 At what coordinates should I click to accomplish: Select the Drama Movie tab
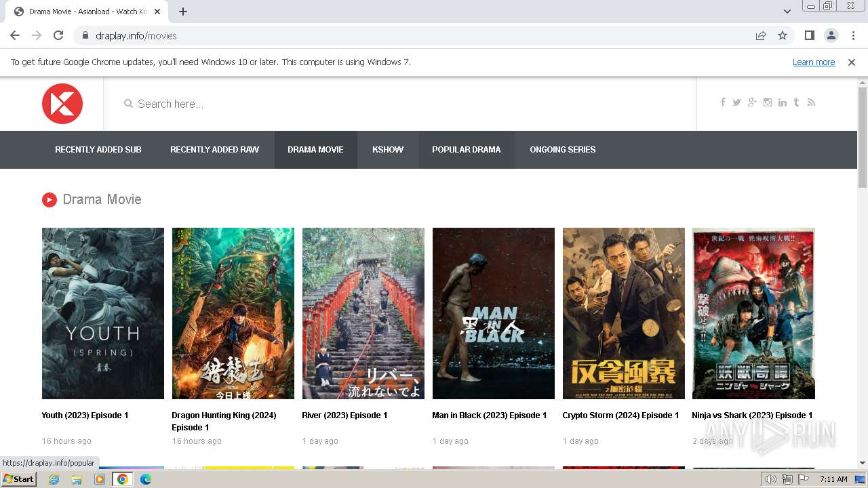315,149
